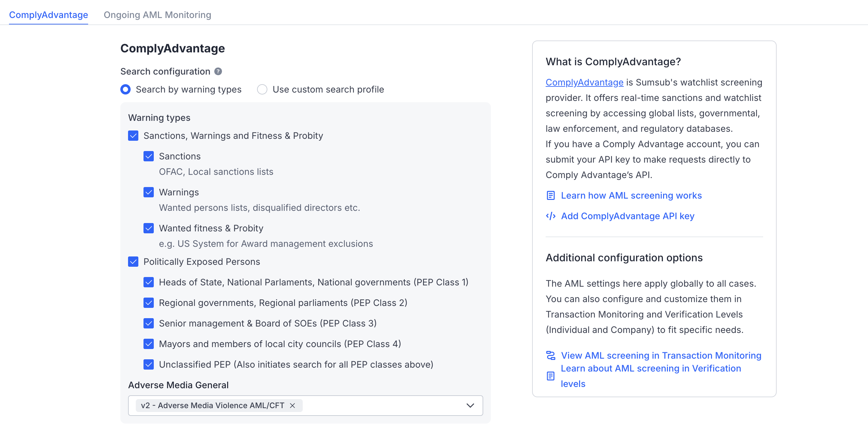Toggle the Unclassified PEP checkbox
This screenshot has height=430, width=868.
click(x=149, y=364)
